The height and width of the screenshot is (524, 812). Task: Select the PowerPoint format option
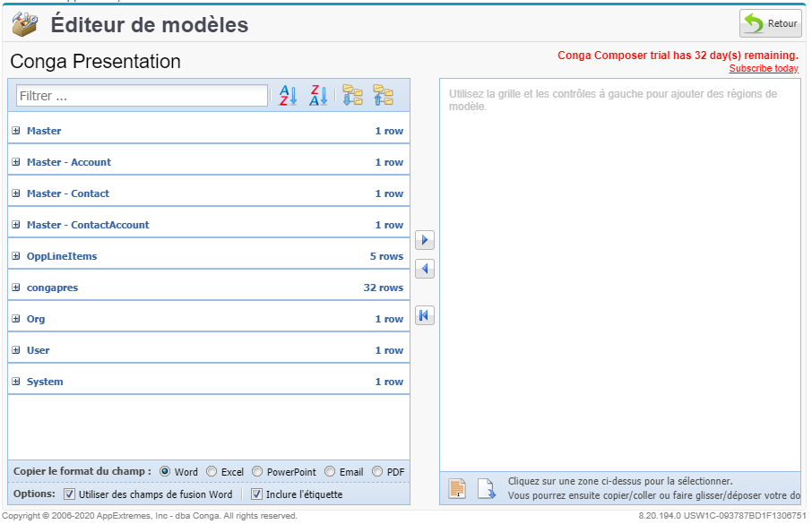(x=257, y=472)
